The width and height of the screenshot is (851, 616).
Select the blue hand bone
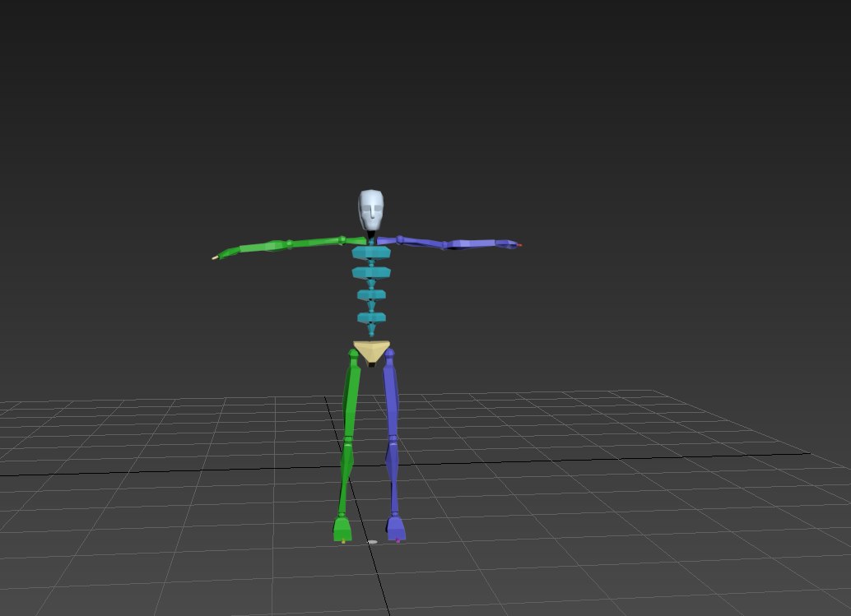508,244
